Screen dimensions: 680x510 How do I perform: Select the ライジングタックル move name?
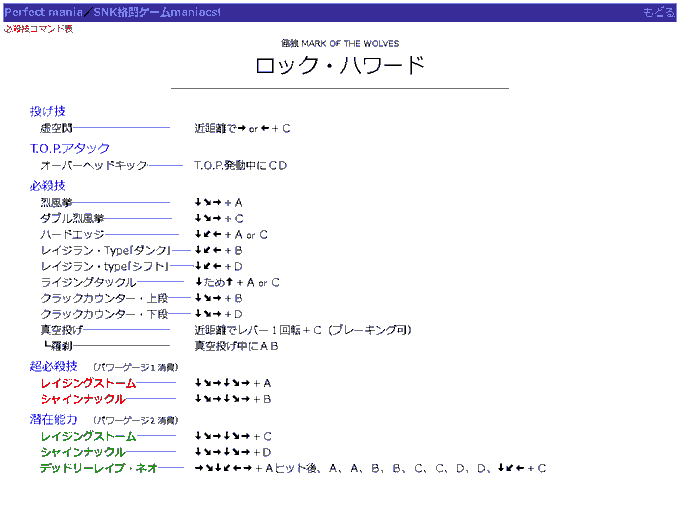(88, 282)
